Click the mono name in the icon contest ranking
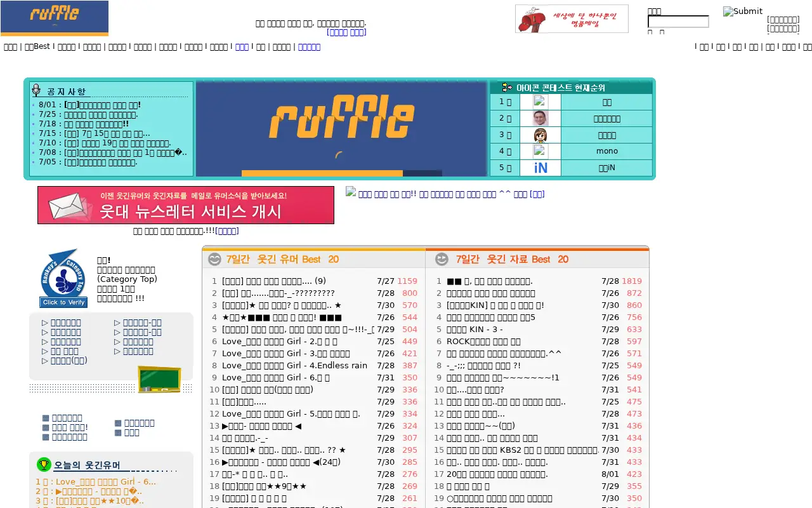812x508 pixels. (607, 151)
